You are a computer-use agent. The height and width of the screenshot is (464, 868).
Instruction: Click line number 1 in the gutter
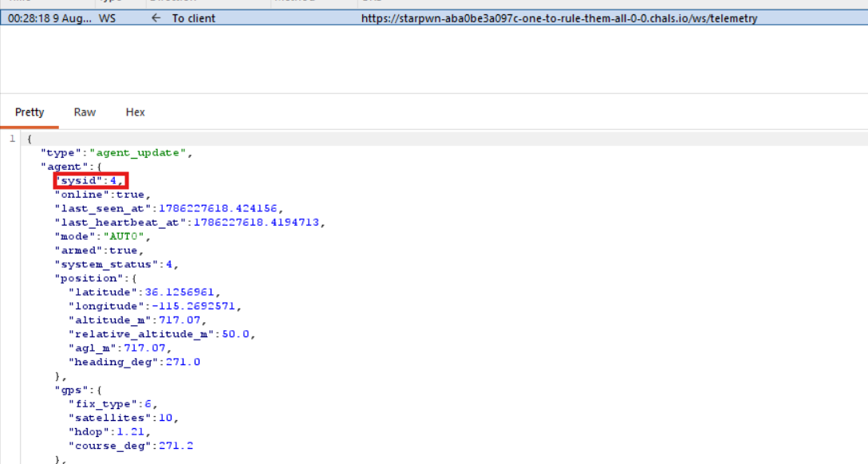point(12,139)
